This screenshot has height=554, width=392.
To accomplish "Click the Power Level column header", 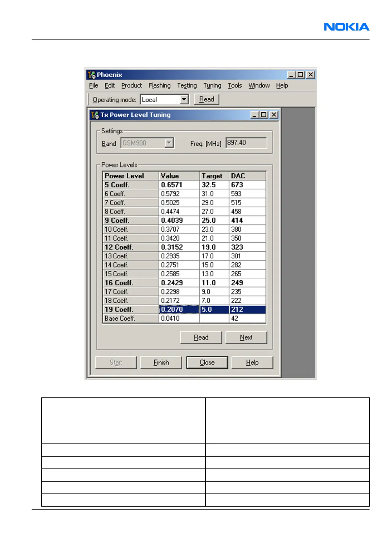I will [x=131, y=176].
